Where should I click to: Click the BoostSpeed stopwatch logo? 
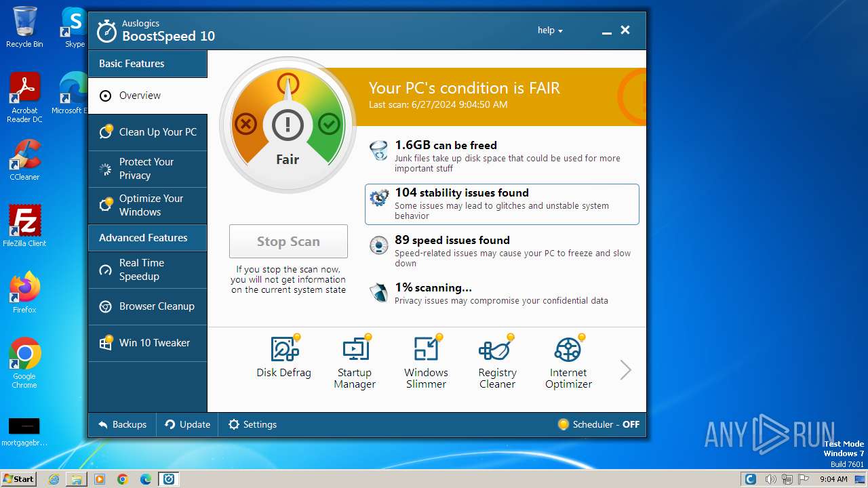(x=106, y=31)
